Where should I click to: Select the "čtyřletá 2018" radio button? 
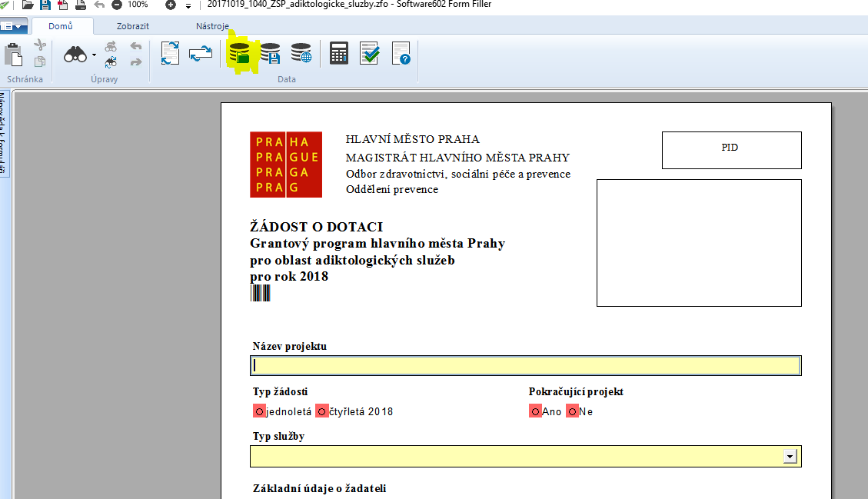tap(321, 411)
